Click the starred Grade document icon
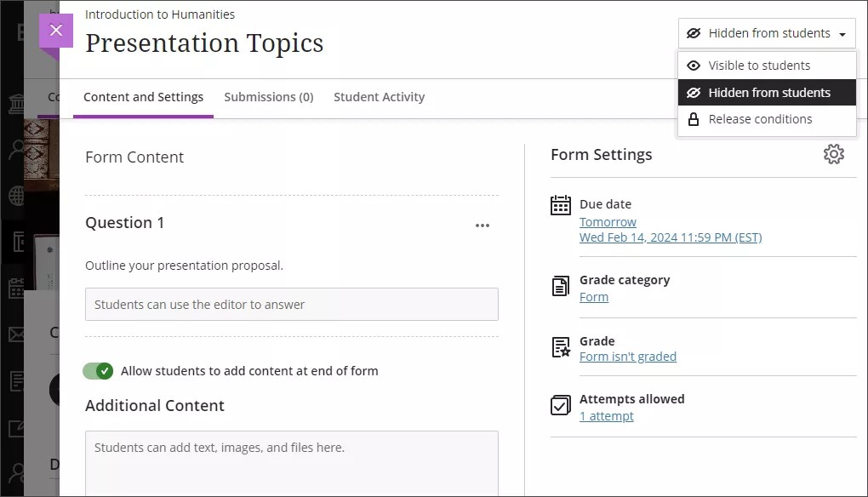The height and width of the screenshot is (497, 868). click(560, 347)
